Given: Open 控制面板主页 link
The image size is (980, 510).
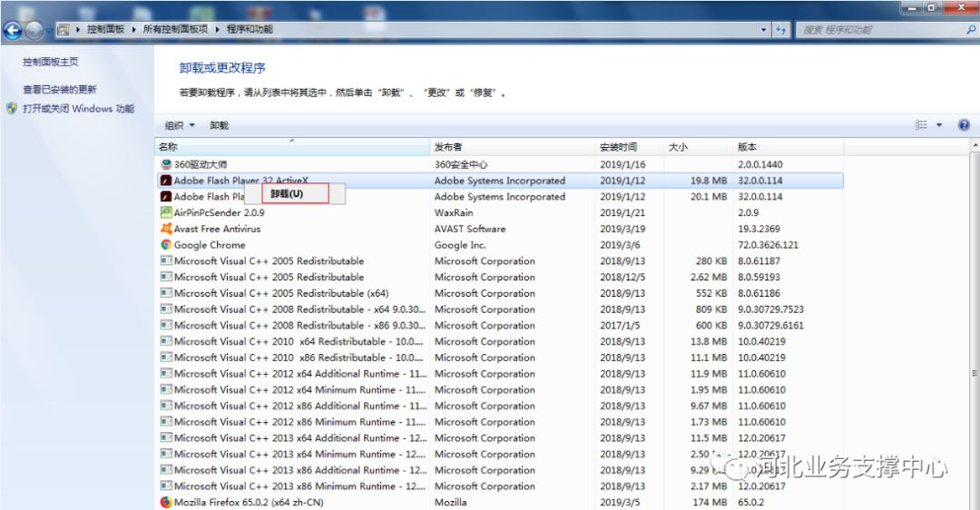Looking at the screenshot, I should point(51,62).
